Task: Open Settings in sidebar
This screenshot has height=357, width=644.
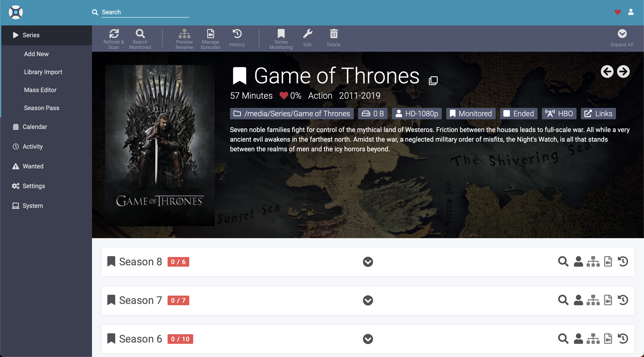Action: [46, 186]
